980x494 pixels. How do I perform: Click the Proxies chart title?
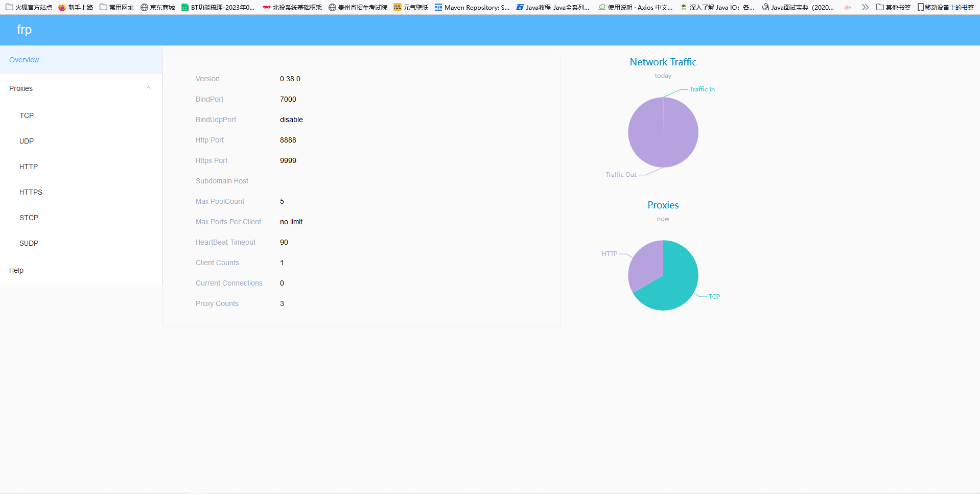tap(663, 205)
